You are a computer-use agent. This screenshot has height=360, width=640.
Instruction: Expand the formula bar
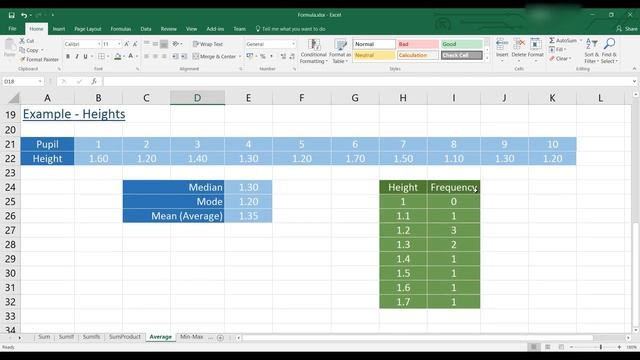(x=634, y=82)
